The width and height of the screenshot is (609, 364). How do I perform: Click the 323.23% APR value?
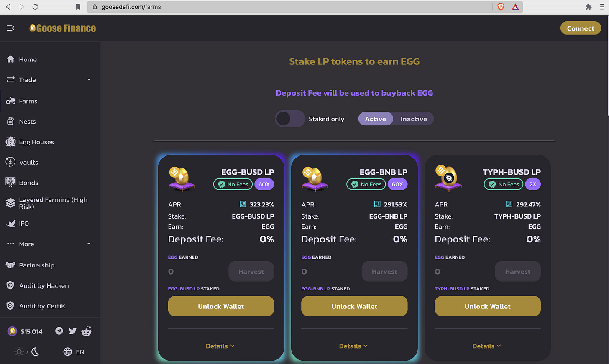(x=262, y=204)
